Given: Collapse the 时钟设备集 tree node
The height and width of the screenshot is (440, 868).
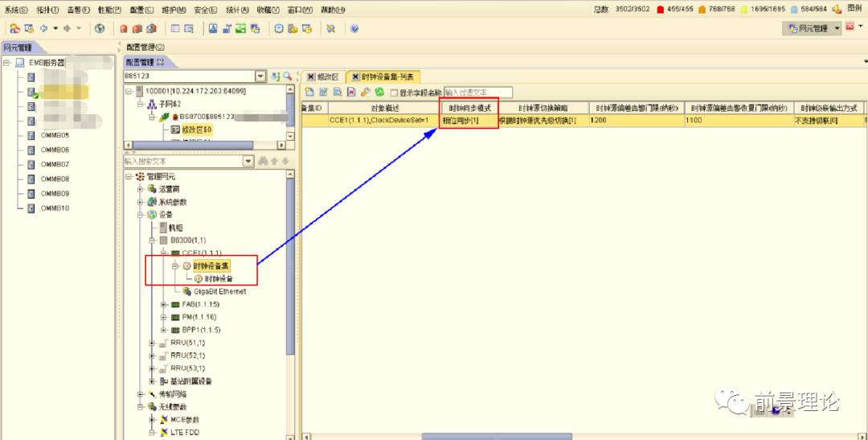Looking at the screenshot, I should click(x=176, y=265).
